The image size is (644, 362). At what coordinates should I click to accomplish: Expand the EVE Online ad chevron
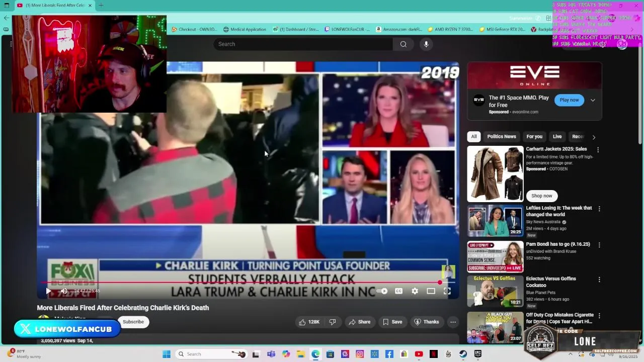[x=593, y=100]
